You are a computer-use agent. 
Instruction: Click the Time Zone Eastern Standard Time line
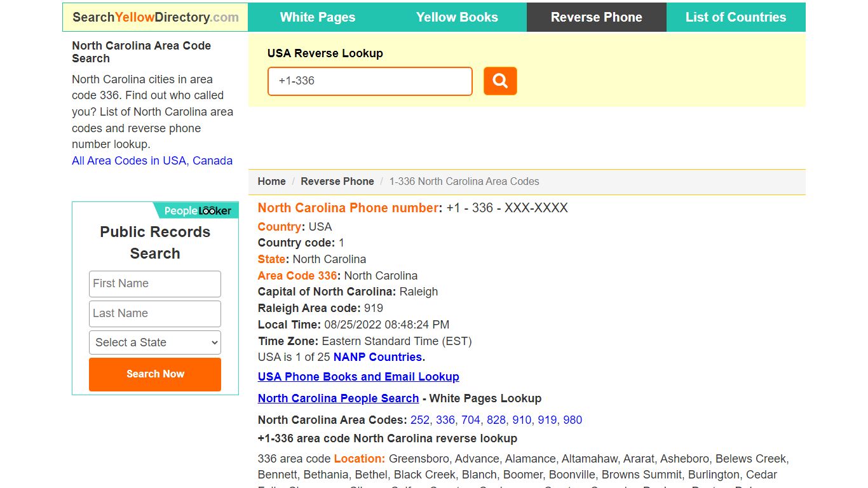pos(365,341)
